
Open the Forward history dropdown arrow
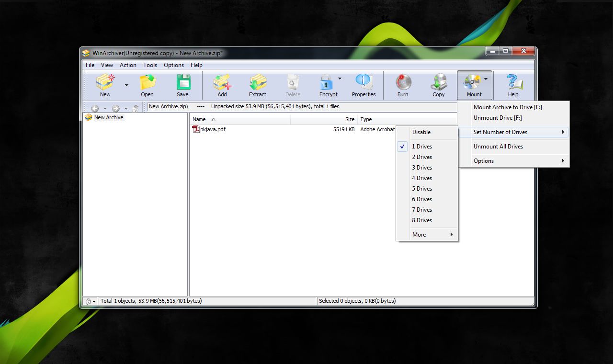click(126, 109)
